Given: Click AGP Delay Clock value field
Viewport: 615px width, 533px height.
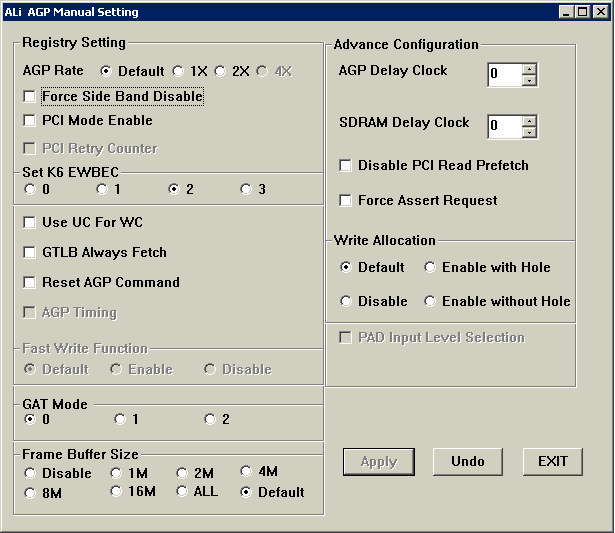Looking at the screenshot, I should tap(505, 75).
